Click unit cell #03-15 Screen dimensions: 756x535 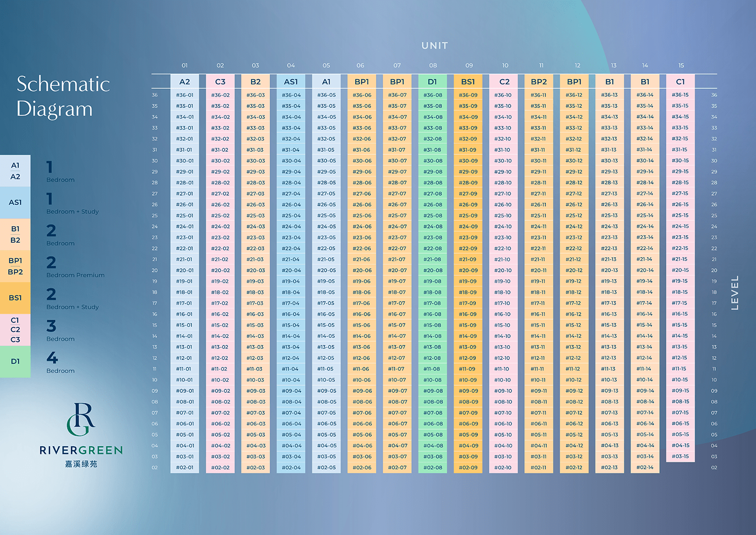[680, 456]
